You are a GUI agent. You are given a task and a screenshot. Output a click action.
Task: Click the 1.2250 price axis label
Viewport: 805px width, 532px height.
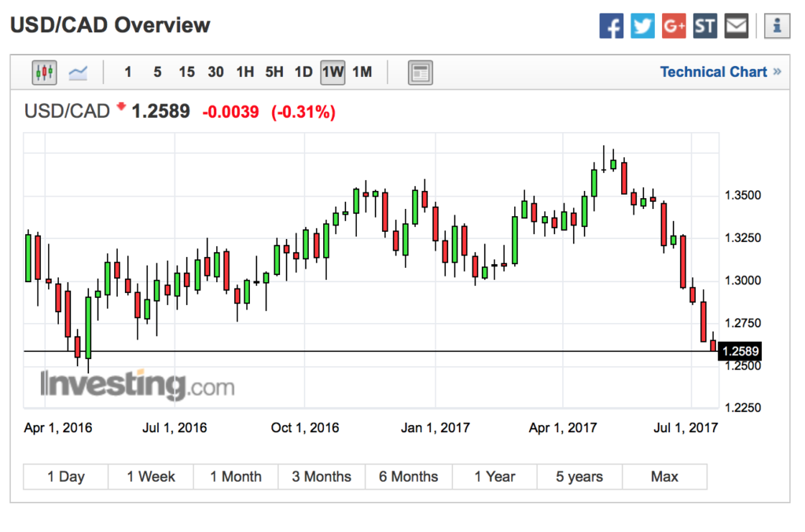click(x=742, y=408)
